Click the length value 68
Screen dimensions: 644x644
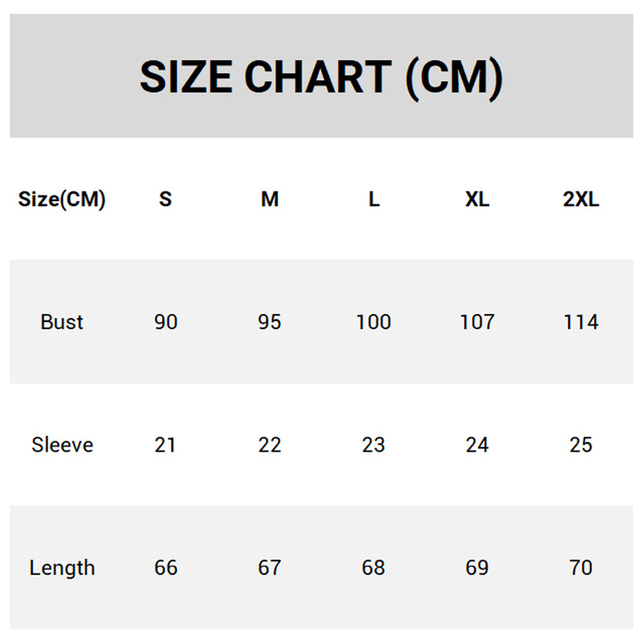pyautogui.click(x=374, y=568)
